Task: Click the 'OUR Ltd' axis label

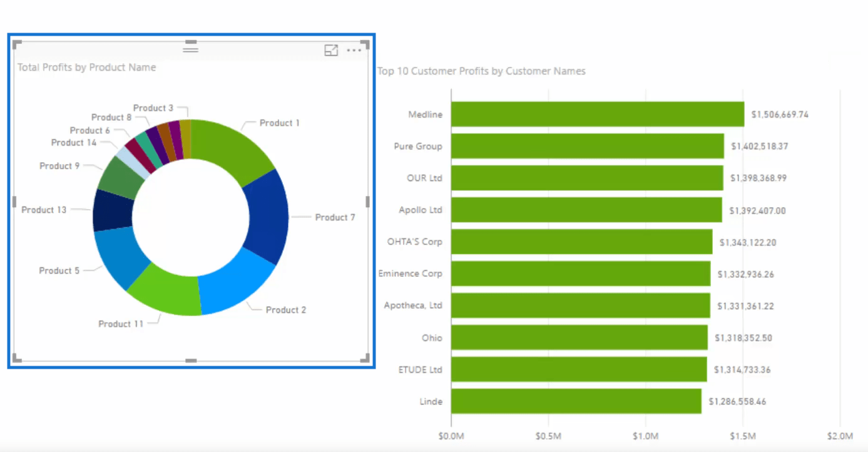Action: [425, 178]
